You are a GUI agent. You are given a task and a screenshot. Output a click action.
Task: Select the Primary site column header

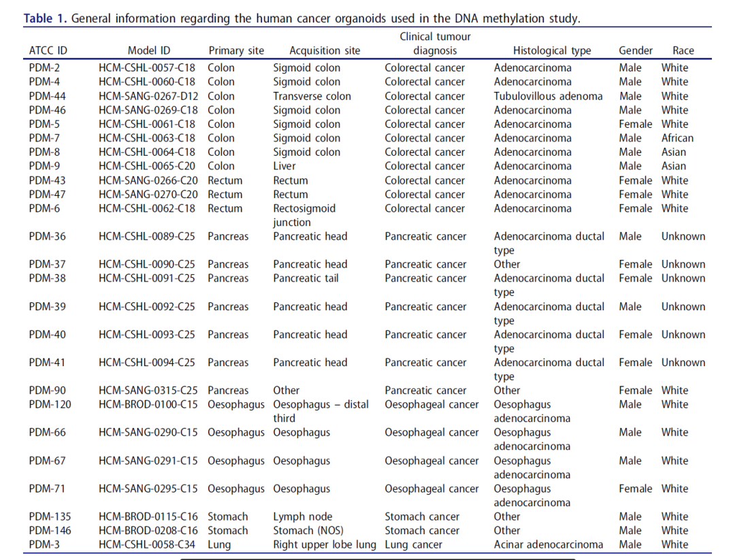coord(236,50)
